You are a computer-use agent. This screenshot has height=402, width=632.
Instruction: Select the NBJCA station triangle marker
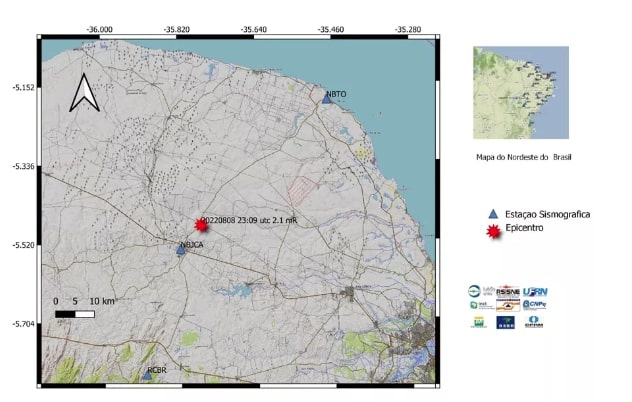point(181,250)
